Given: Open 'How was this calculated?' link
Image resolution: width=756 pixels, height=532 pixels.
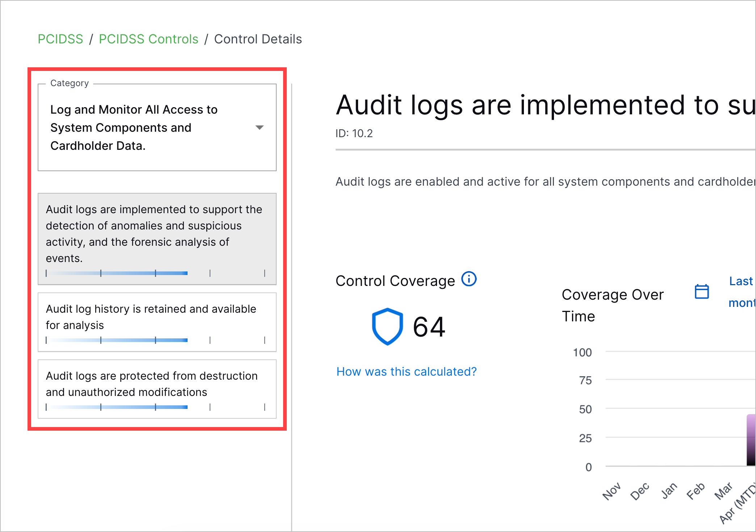Looking at the screenshot, I should (x=406, y=372).
